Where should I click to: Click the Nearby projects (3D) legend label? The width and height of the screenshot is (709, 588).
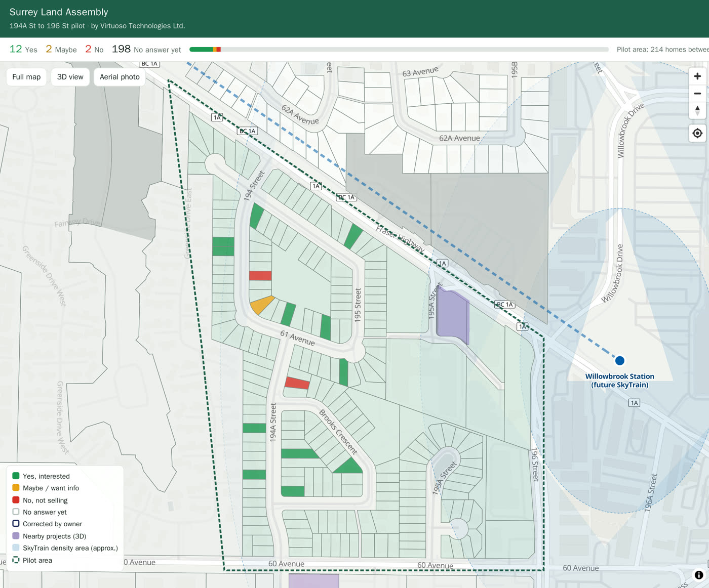click(x=54, y=536)
